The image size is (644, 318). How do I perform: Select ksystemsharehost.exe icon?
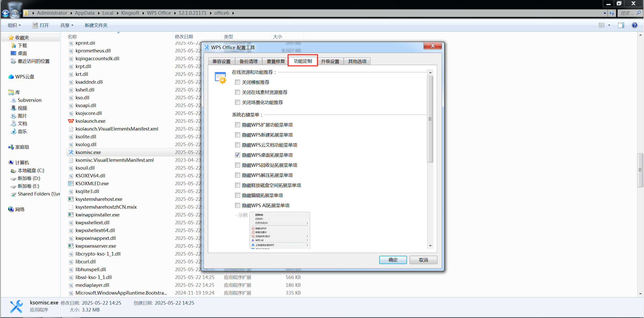tap(71, 199)
